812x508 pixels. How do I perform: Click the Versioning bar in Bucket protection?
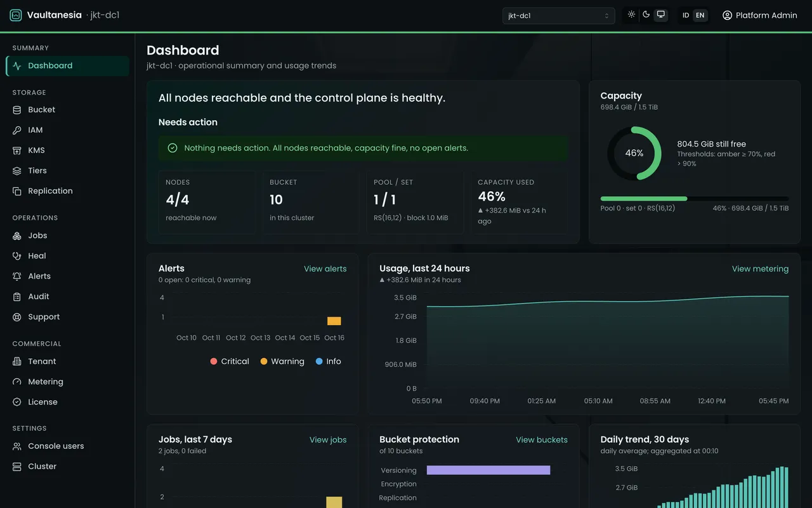tap(488, 471)
